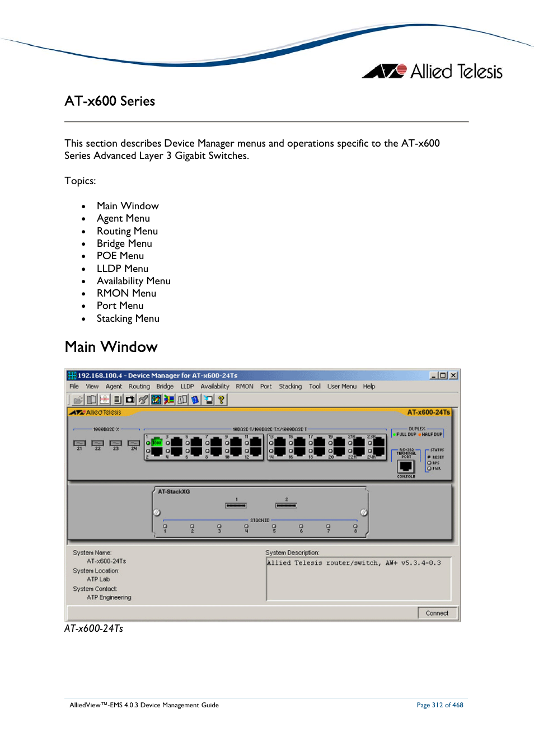This screenshot has width=534, height=756.
Task: Select port 13 on the switch panel
Action: coord(280,442)
